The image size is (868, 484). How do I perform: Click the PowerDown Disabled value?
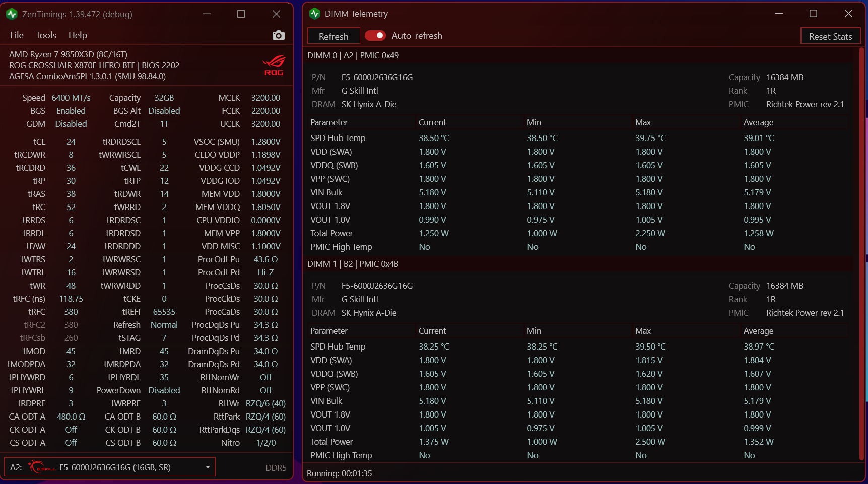tap(164, 390)
